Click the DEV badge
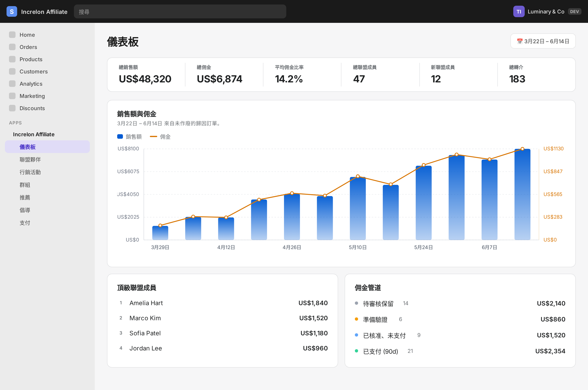Image resolution: width=588 pixels, height=390 pixels. 574,11
